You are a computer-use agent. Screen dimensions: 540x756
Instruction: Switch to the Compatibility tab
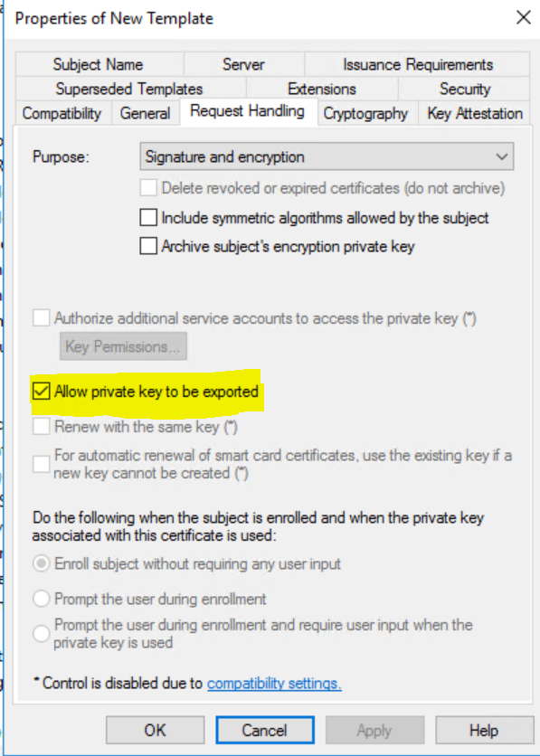coord(62,113)
